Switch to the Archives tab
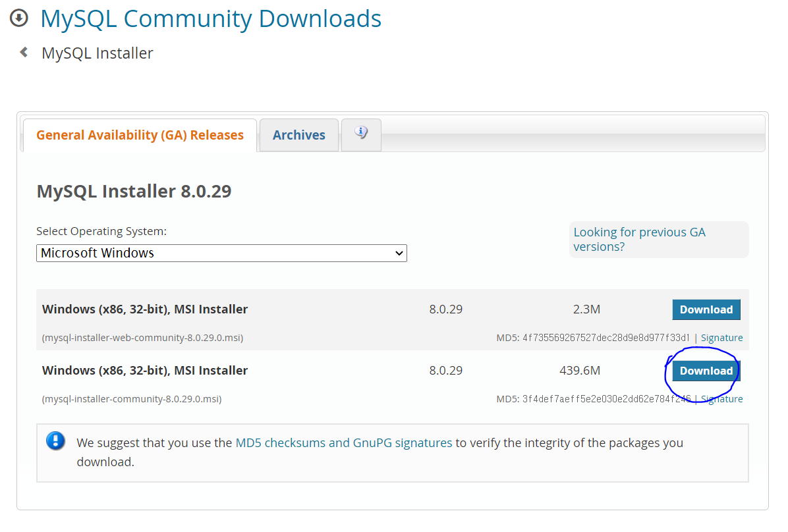 point(299,134)
